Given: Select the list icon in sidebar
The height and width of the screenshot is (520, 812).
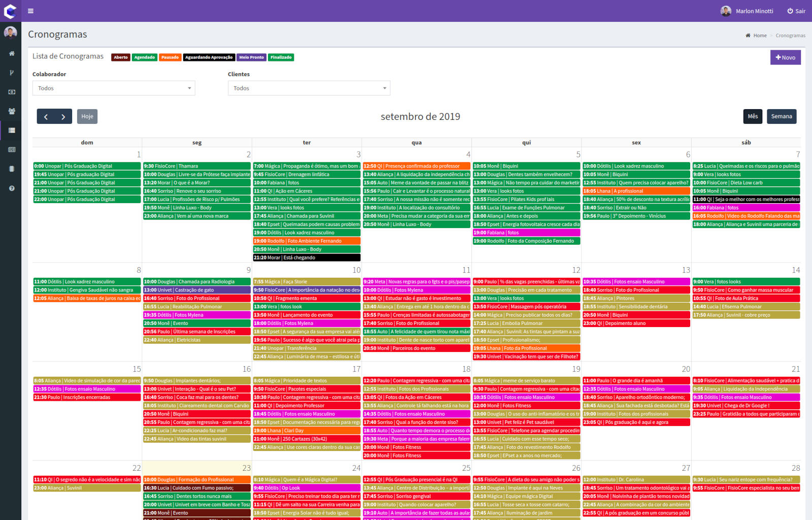Looking at the screenshot, I should 11,131.
